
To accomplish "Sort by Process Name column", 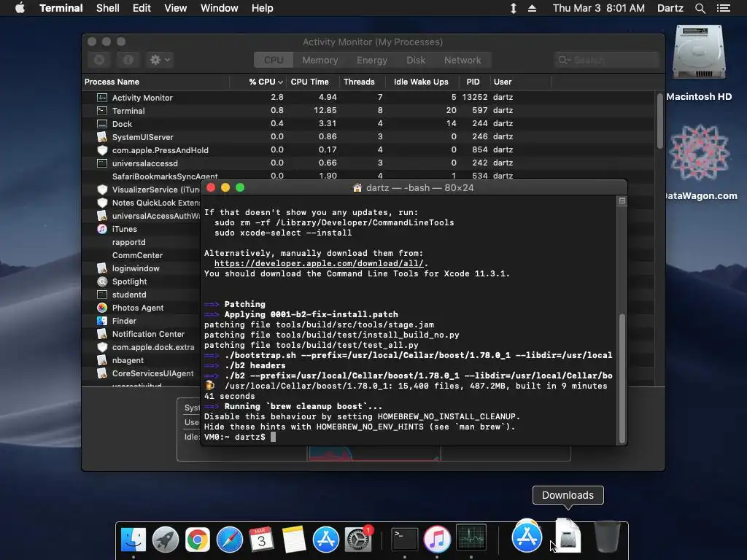I will point(155,82).
